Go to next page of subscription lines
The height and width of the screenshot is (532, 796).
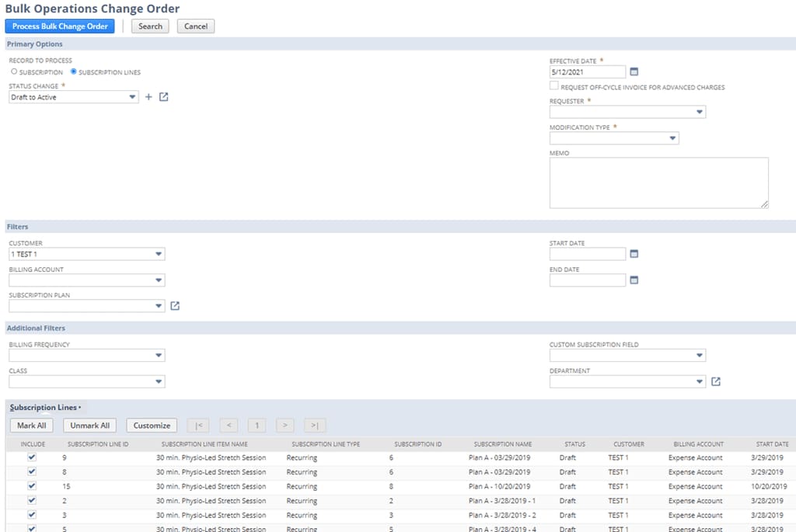pyautogui.click(x=285, y=426)
